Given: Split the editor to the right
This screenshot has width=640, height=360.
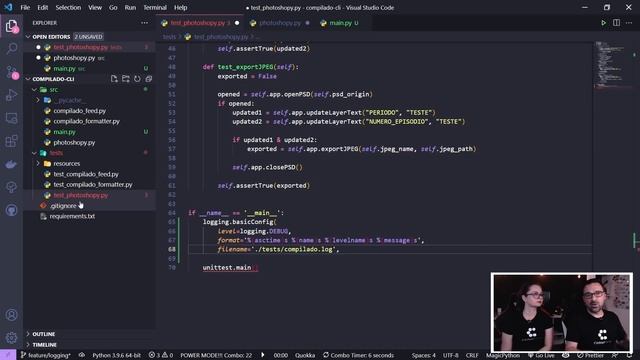Looking at the screenshot, I should (616, 23).
